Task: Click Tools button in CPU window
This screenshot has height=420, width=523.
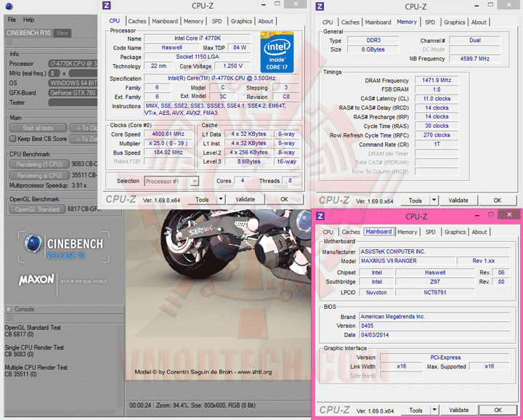Action: (x=202, y=199)
